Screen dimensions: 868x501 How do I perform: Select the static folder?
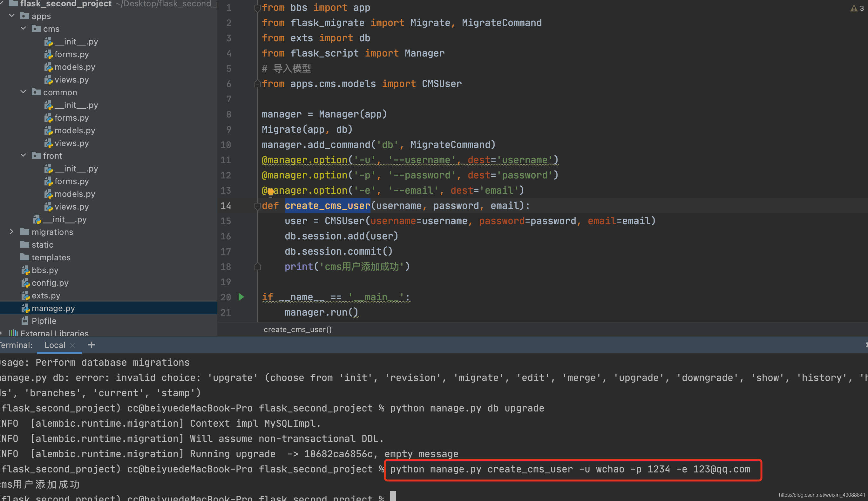[37, 245]
